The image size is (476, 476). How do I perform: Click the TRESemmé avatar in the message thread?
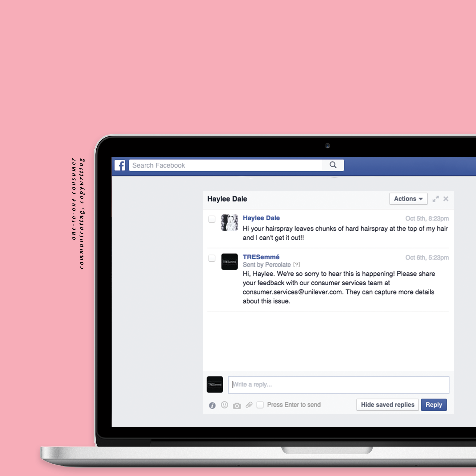pyautogui.click(x=229, y=262)
